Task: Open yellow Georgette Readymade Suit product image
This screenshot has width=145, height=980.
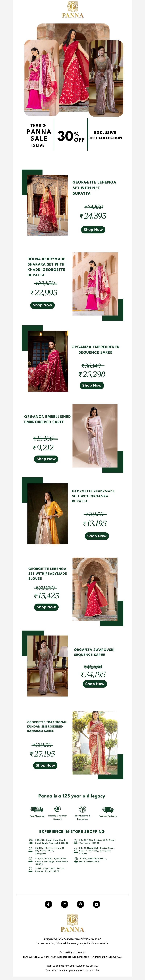Action: (x=48, y=514)
